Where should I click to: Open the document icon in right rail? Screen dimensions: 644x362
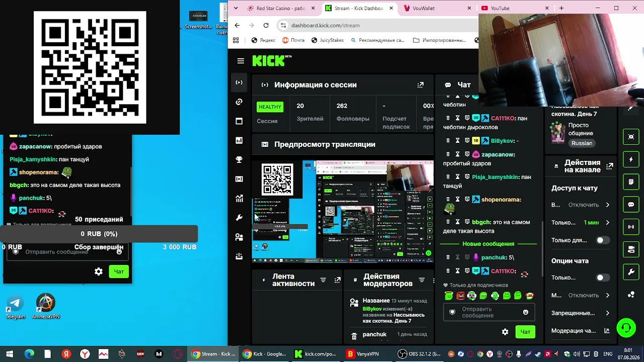pos(631,182)
